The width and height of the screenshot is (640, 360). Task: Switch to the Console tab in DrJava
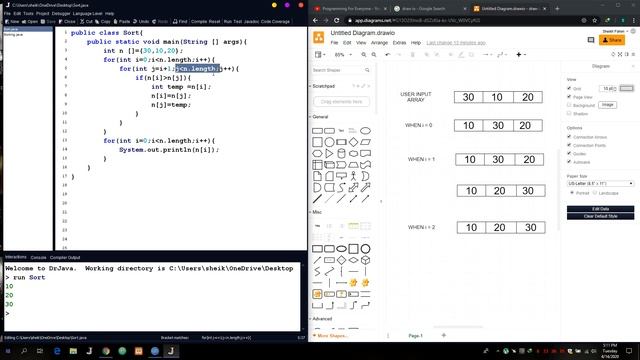click(x=38, y=258)
